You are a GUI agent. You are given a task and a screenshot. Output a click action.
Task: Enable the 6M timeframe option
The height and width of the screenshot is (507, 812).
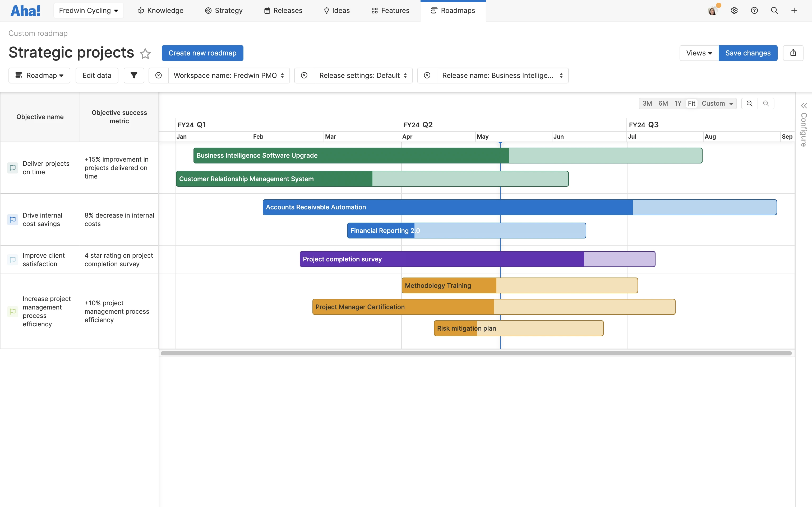pos(663,103)
